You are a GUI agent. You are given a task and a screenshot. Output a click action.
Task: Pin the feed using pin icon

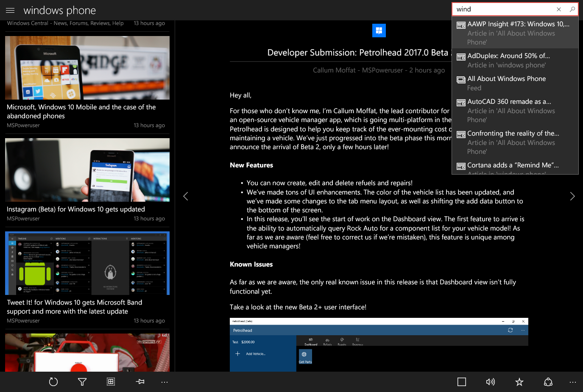(140, 382)
